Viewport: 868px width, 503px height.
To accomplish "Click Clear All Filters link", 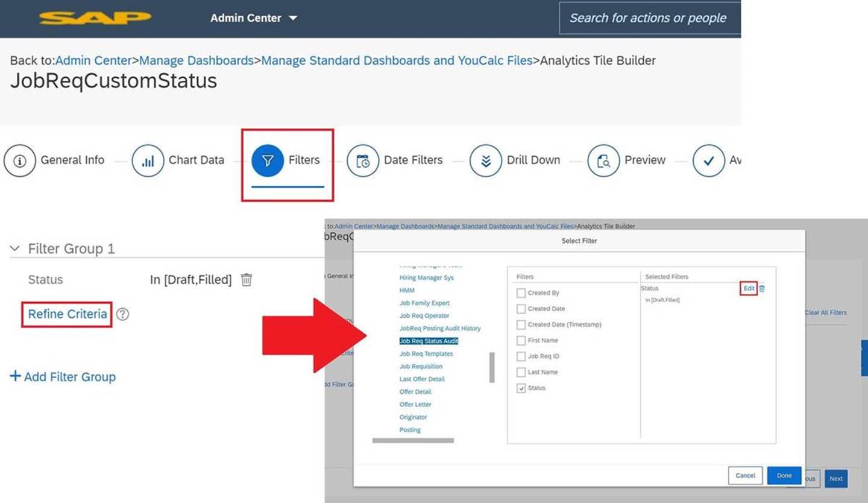I will 826,312.
